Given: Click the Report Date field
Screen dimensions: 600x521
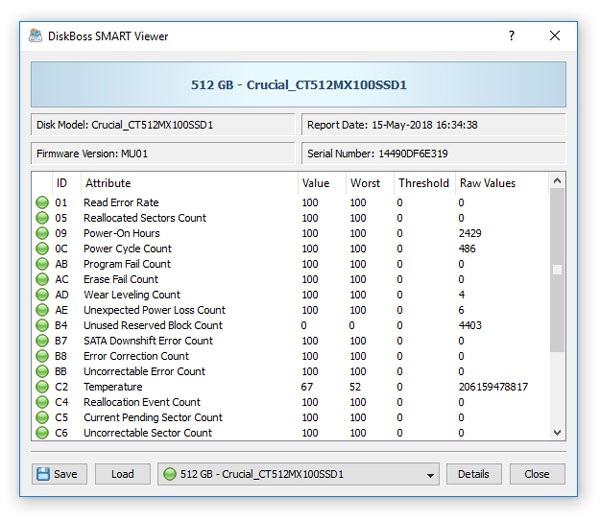Looking at the screenshot, I should point(433,125).
